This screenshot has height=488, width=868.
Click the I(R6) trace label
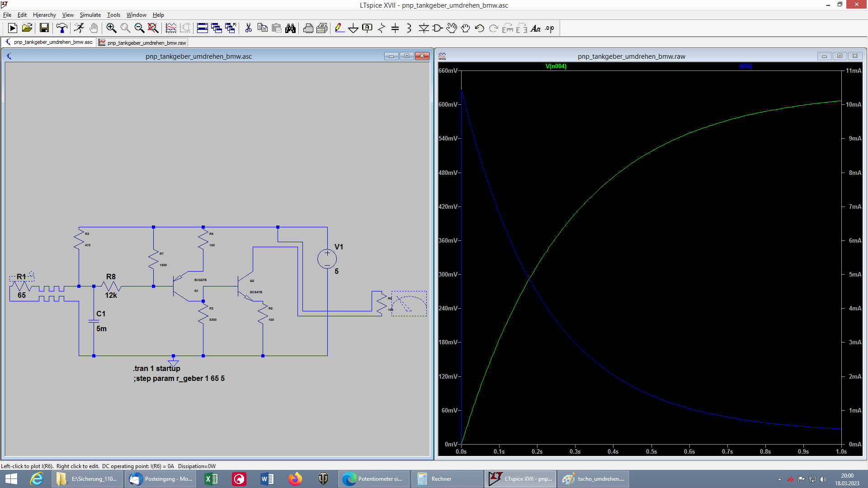745,66
